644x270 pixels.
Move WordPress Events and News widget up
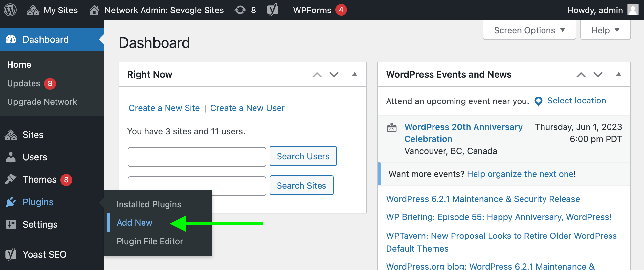pos(581,74)
